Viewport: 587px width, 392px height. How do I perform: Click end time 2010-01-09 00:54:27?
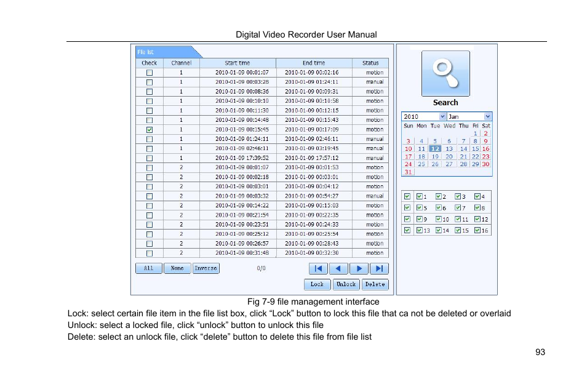311,196
